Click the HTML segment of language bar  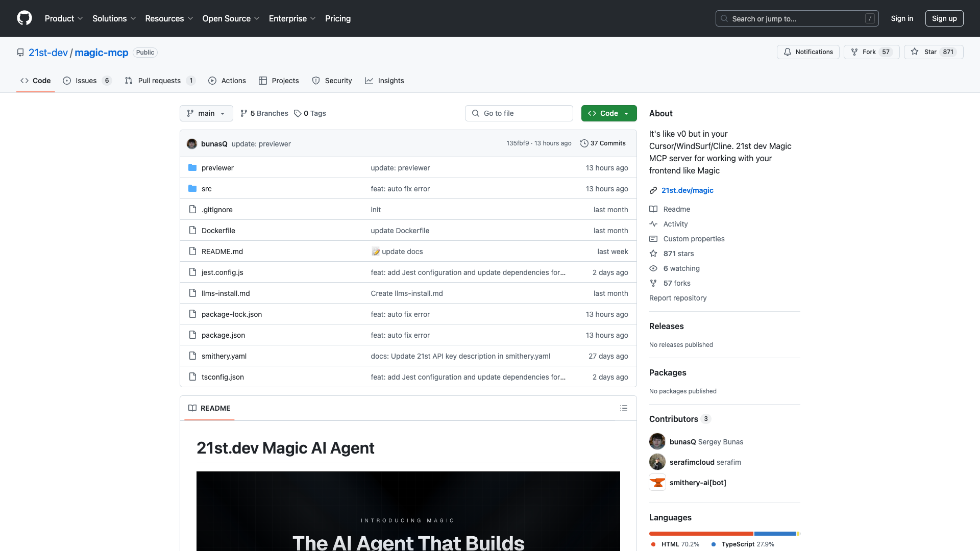(x=700, y=534)
